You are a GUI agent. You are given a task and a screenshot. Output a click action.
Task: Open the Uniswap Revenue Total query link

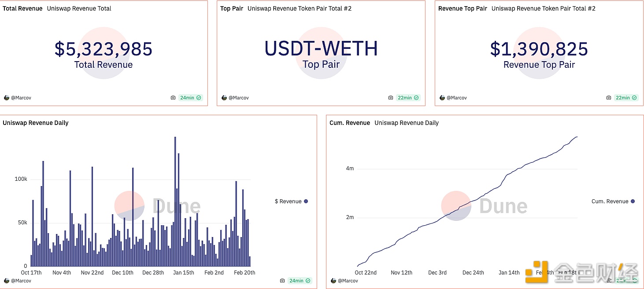79,8
